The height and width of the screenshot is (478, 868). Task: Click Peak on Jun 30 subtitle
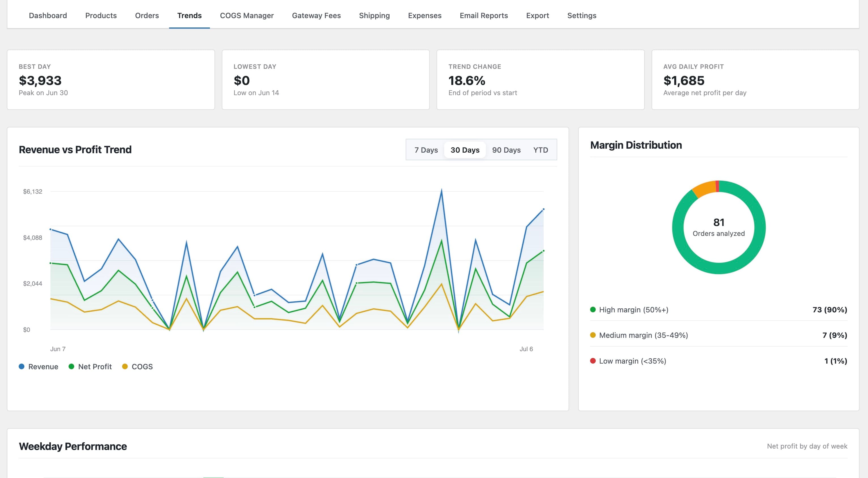43,93
